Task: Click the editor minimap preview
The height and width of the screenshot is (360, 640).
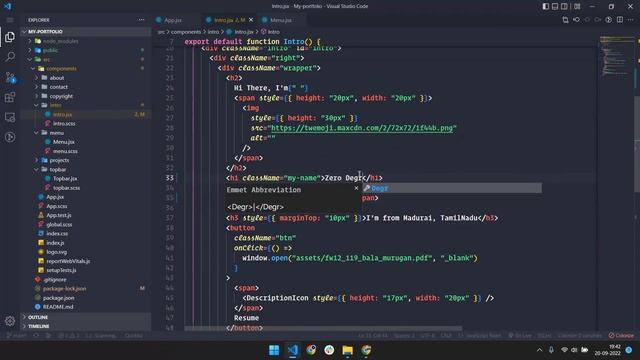Action: click(x=616, y=57)
